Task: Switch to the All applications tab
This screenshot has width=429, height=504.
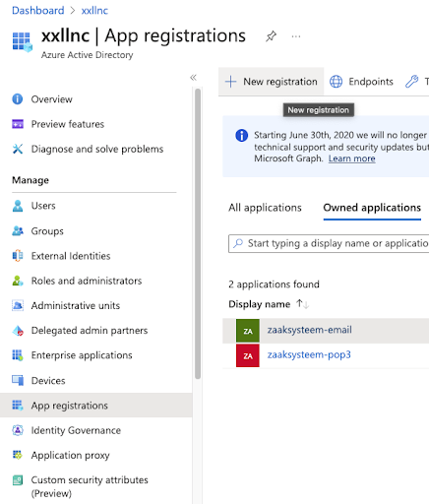Action: pyautogui.click(x=265, y=208)
